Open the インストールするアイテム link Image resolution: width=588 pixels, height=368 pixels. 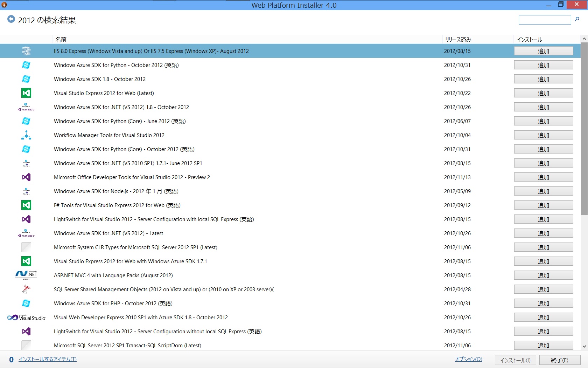click(x=48, y=359)
